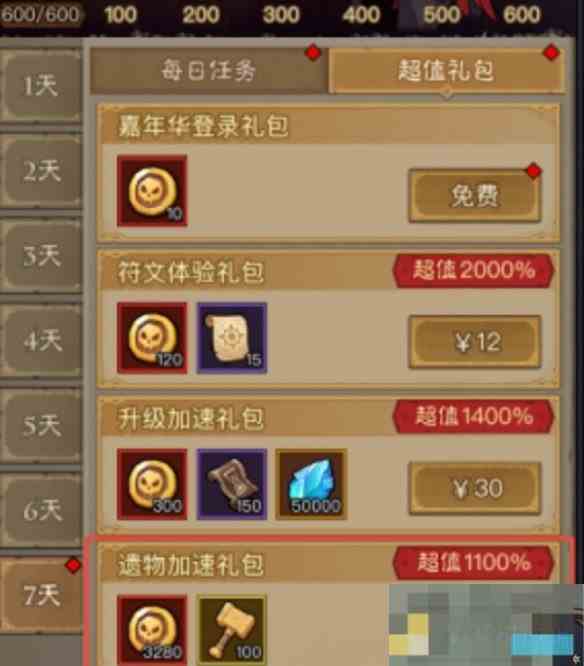Select the golden hammer icon labeled 100
The image size is (584, 666).
[x=231, y=630]
